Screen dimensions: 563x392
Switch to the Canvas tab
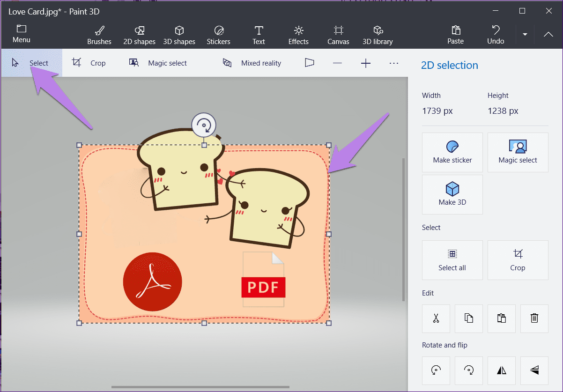pos(338,35)
